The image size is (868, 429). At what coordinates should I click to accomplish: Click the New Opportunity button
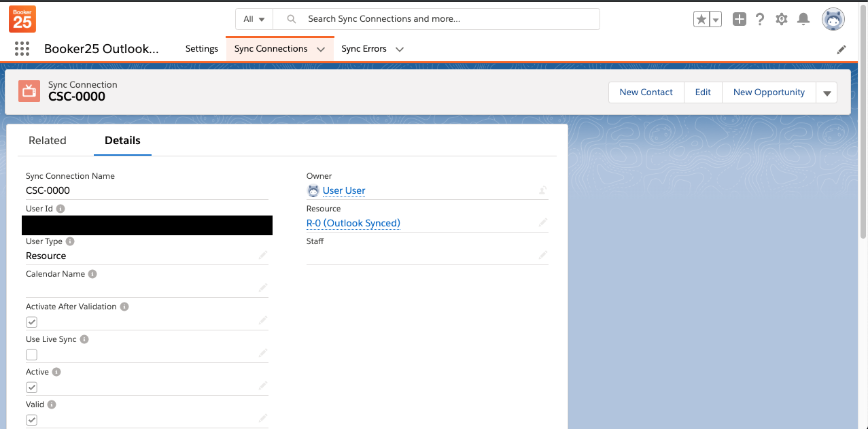point(769,92)
